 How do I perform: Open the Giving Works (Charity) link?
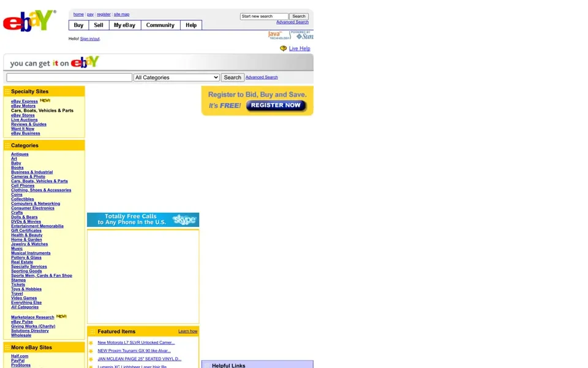coord(33,326)
